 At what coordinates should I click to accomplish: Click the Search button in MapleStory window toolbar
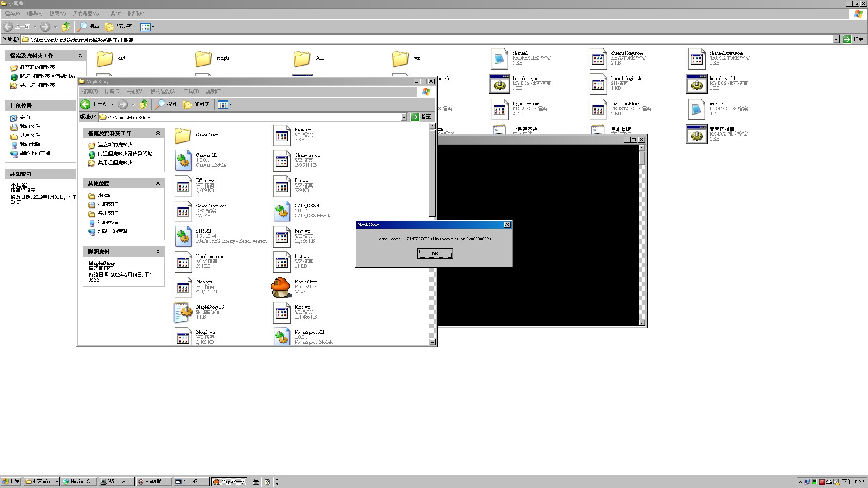166,104
